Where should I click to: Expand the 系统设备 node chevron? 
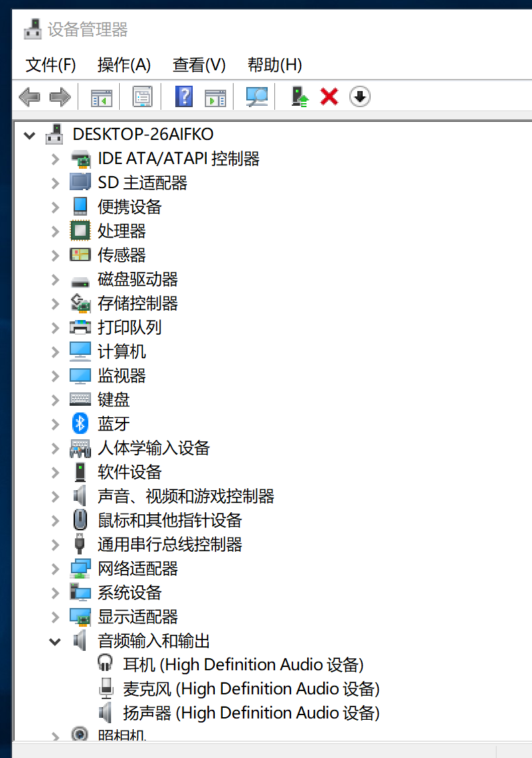tap(55, 593)
